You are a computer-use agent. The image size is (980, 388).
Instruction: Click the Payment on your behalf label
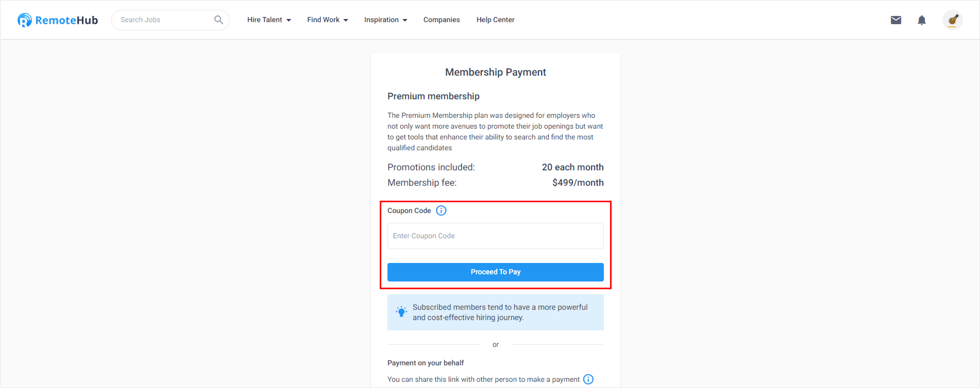tap(425, 363)
